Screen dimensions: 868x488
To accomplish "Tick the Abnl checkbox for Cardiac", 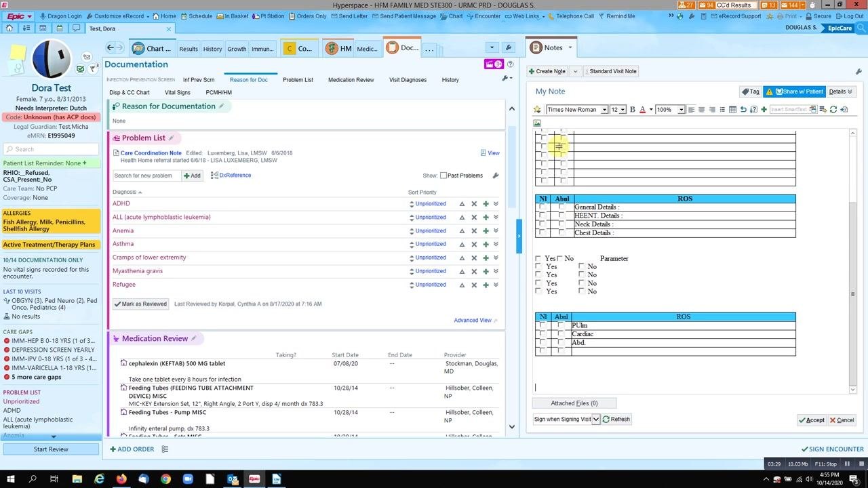I will pos(560,334).
